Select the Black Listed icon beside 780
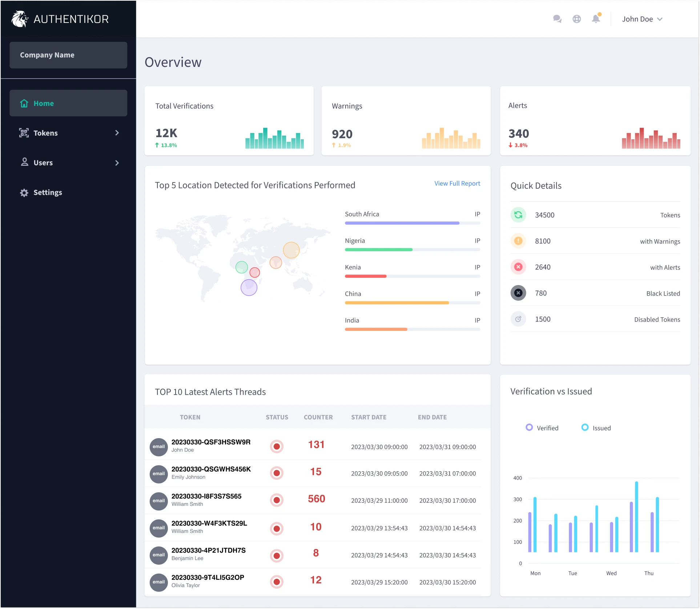Screen dimensions: 700x609 [519, 293]
